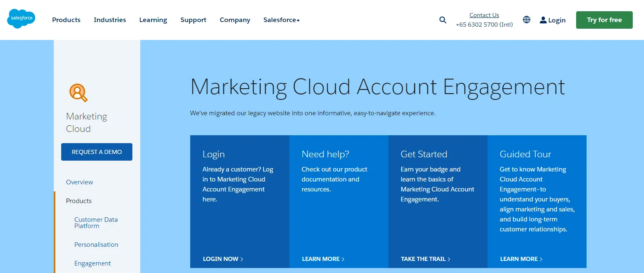Click the migrated legacy website sentence
Image resolution: width=644 pixels, height=273 pixels.
coord(313,113)
